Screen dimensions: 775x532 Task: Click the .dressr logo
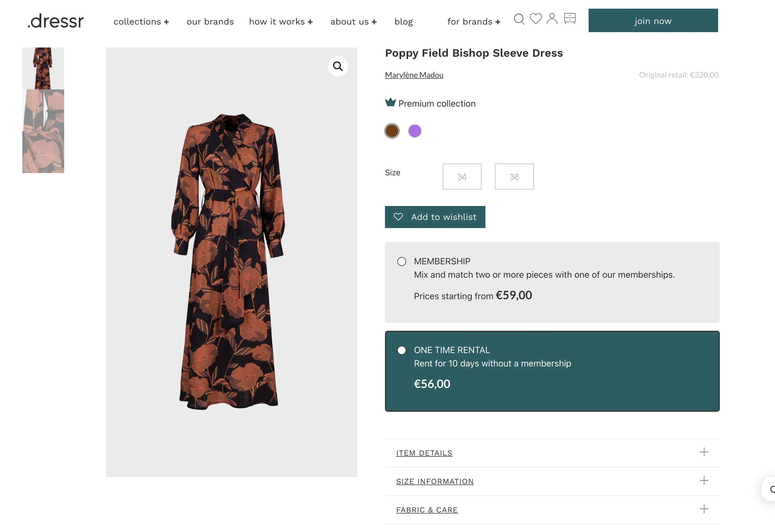tap(56, 21)
